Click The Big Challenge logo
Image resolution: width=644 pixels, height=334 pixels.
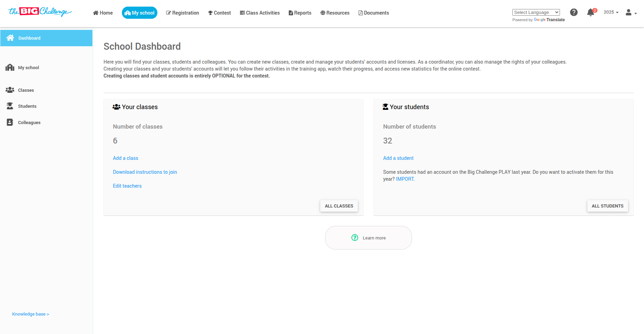point(40,12)
